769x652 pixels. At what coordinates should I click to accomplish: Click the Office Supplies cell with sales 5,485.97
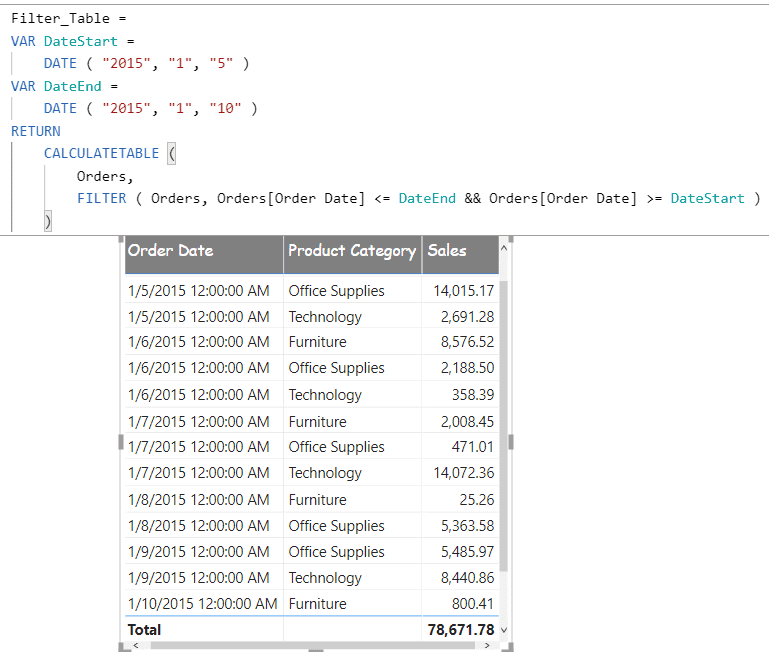pyautogui.click(x=336, y=552)
